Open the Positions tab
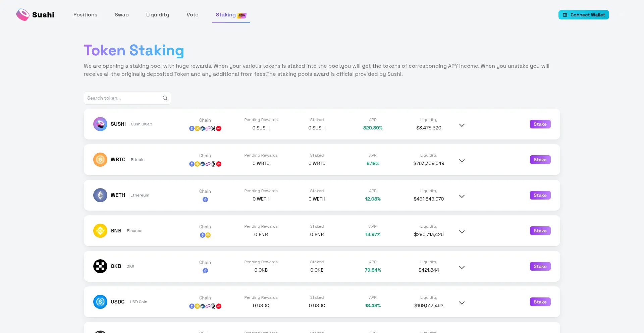 point(85,15)
